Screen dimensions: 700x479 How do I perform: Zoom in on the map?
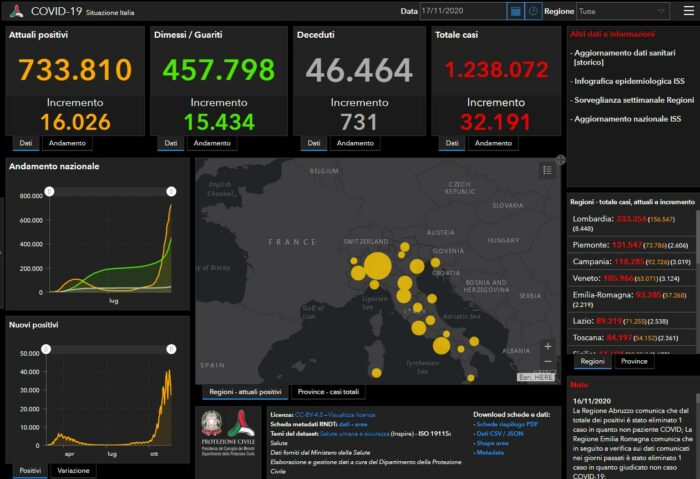click(x=547, y=346)
